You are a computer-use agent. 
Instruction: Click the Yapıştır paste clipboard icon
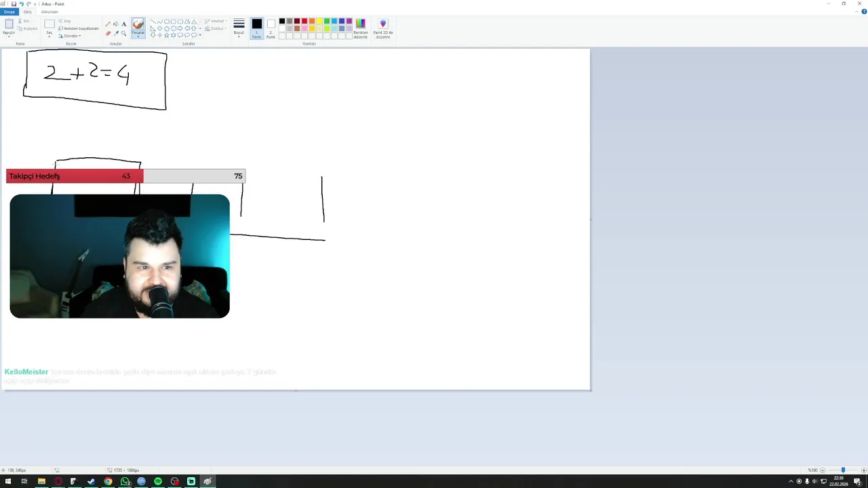click(9, 24)
